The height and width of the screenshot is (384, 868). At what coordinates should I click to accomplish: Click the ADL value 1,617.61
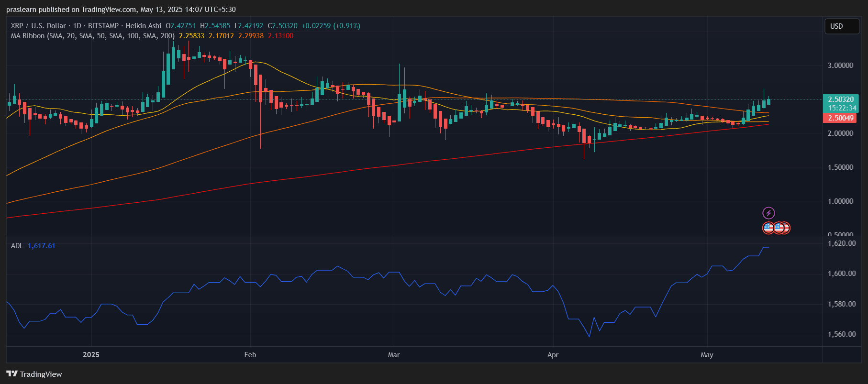click(41, 246)
